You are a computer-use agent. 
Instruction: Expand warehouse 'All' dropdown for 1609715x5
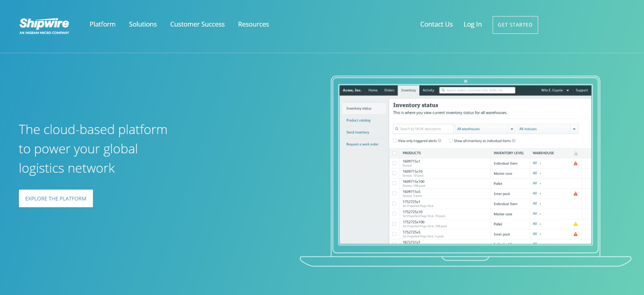(x=537, y=193)
